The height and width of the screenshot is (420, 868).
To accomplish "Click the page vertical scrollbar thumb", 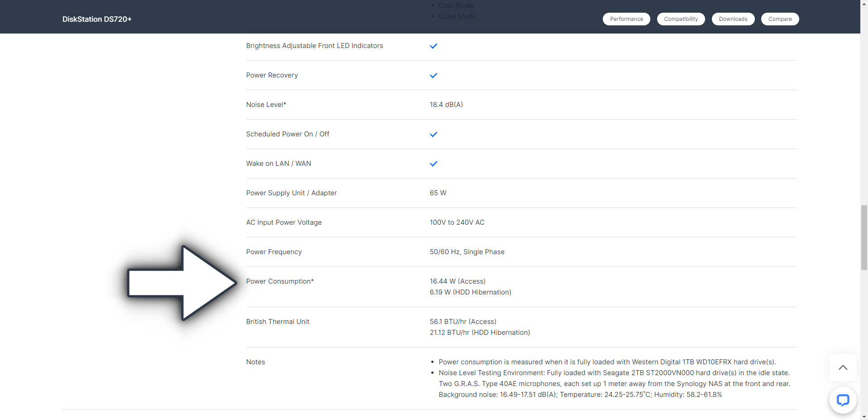I will coord(864,238).
